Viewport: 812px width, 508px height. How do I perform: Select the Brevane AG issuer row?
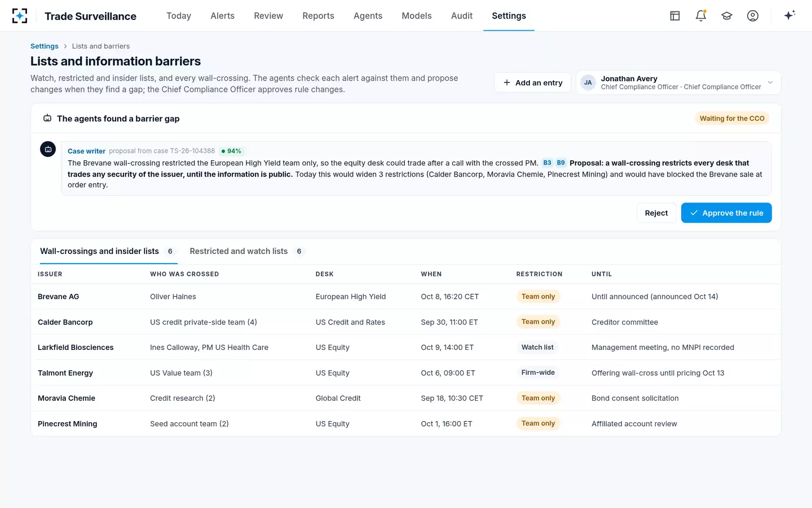coord(406,296)
